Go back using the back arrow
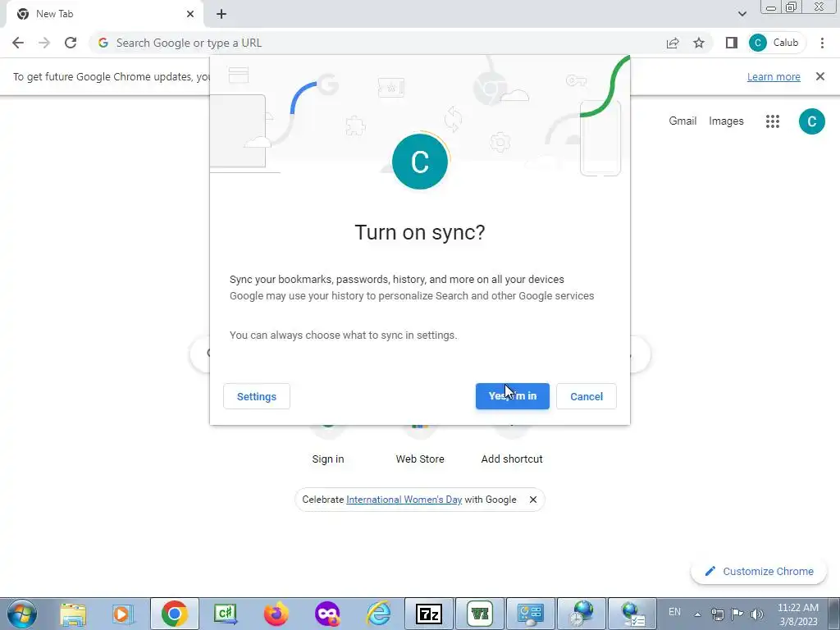 (18, 43)
